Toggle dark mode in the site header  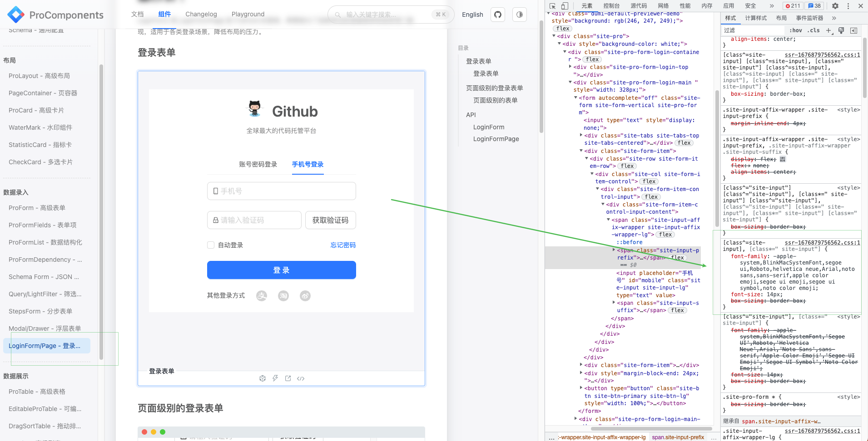pyautogui.click(x=519, y=15)
